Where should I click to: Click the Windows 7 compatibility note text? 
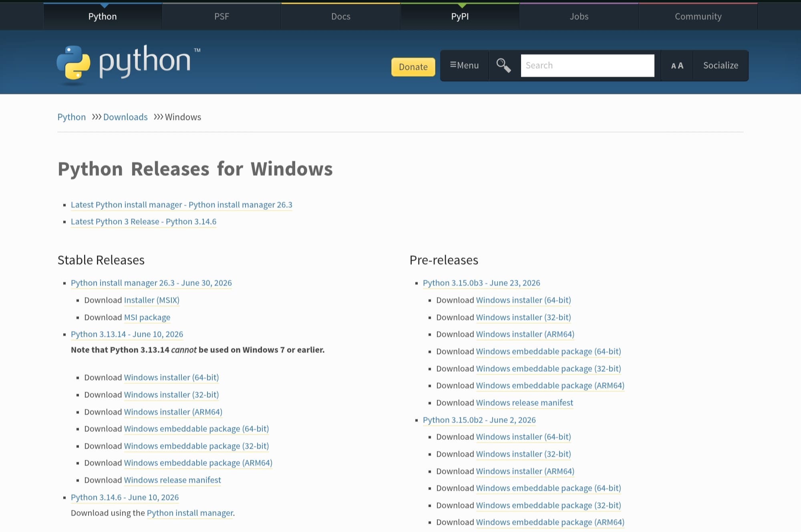click(x=197, y=350)
